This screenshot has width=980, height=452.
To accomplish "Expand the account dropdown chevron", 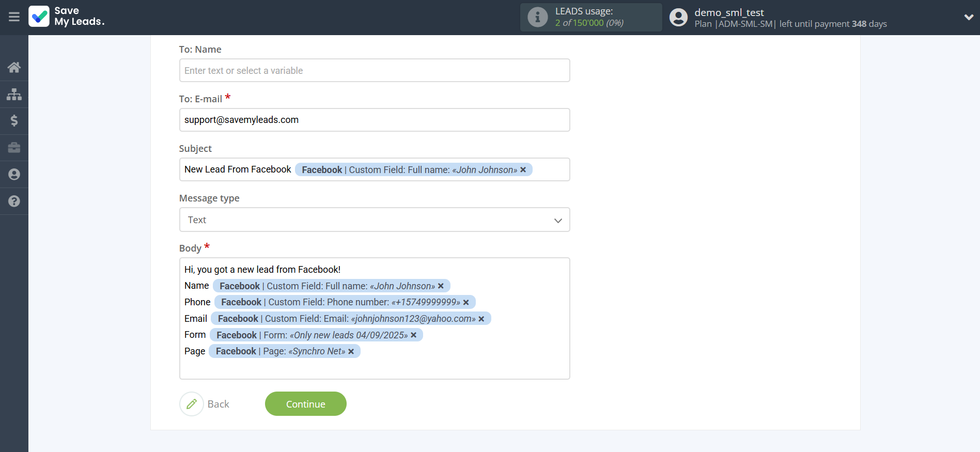I will (968, 17).
